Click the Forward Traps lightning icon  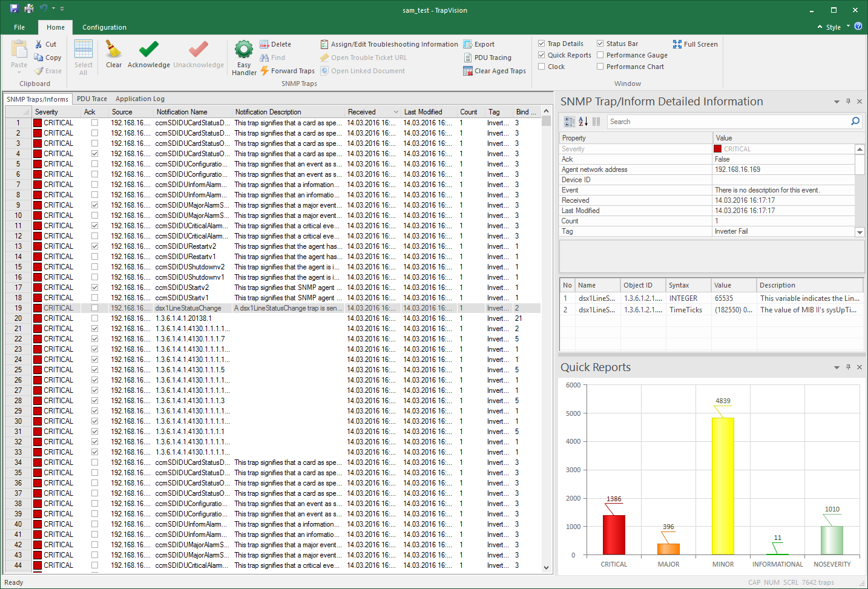[265, 71]
